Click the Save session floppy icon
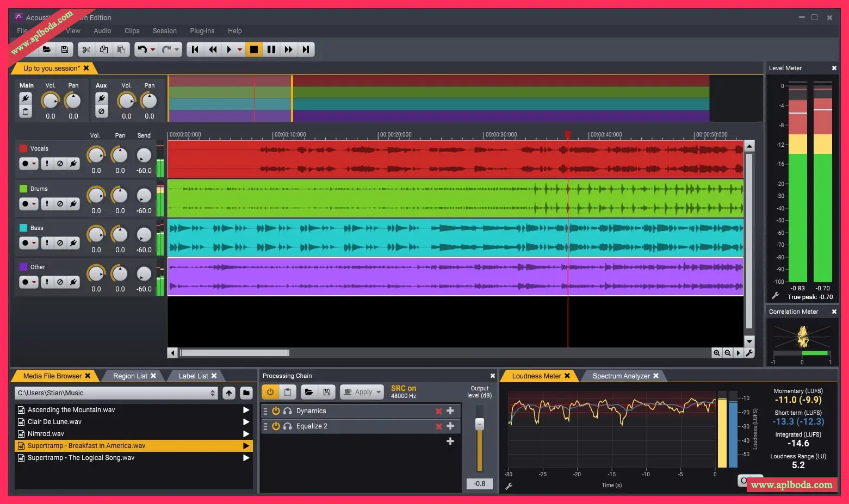The height and width of the screenshot is (504, 849). tap(65, 49)
